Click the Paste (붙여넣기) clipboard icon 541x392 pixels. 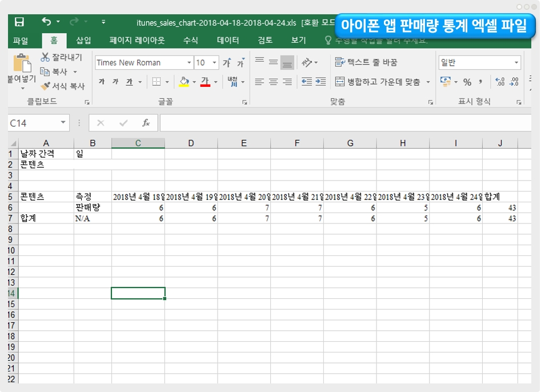(x=22, y=64)
